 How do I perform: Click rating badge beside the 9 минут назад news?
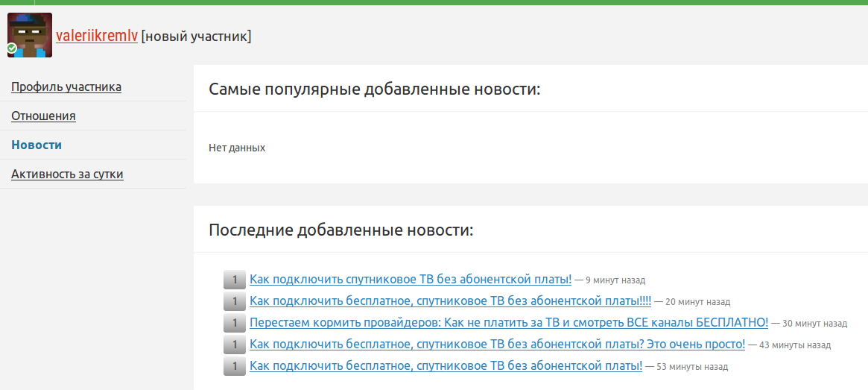tap(234, 280)
